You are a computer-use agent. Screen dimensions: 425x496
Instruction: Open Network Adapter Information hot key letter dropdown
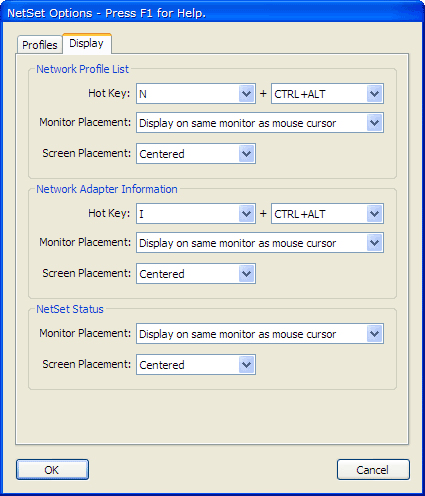(196, 214)
